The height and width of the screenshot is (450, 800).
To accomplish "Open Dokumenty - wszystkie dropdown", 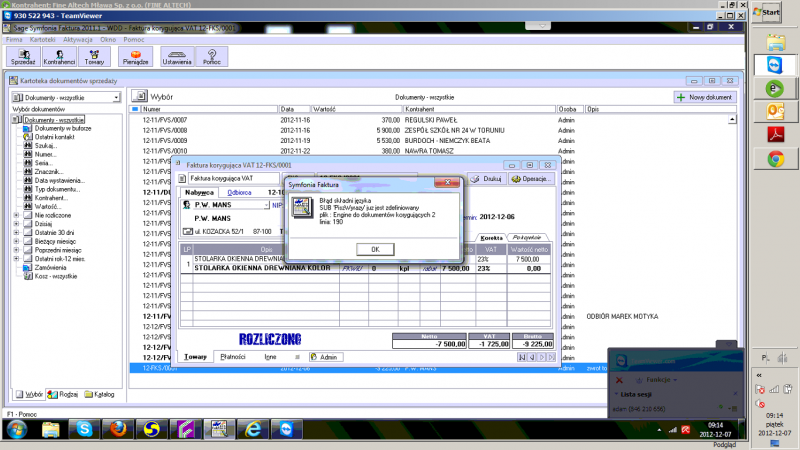I will (x=116, y=97).
